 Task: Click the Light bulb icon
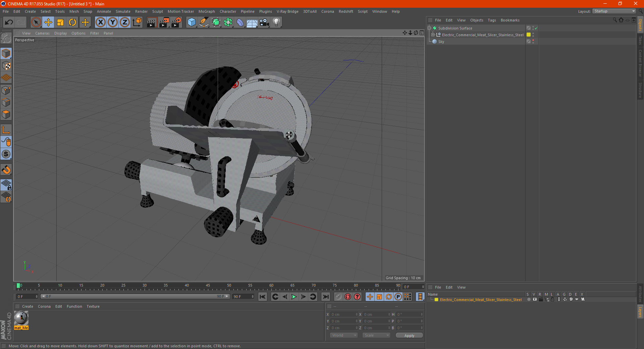point(276,22)
